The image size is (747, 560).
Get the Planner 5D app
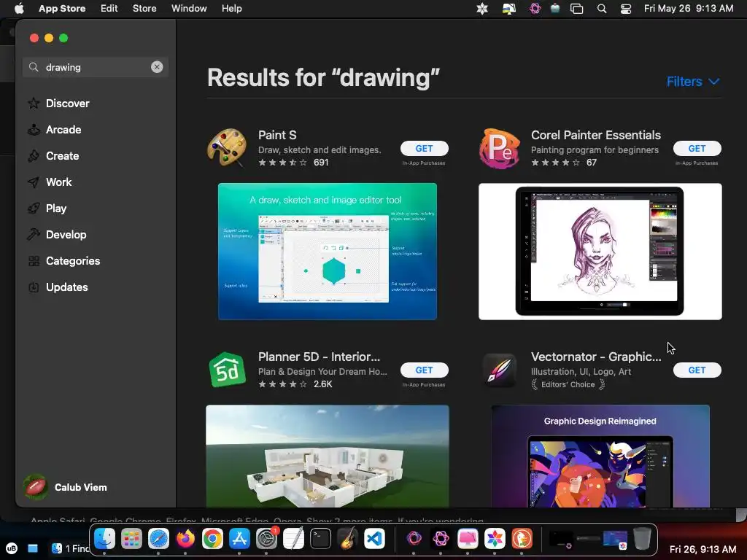(x=424, y=370)
